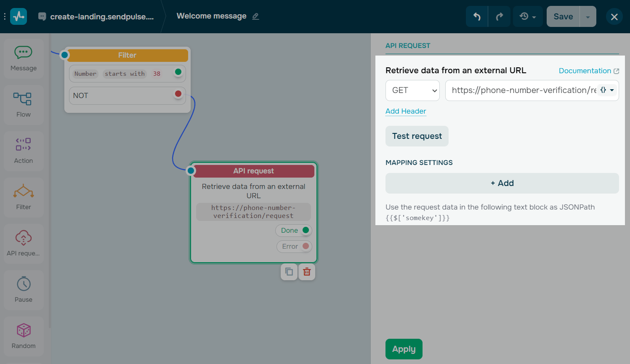
Task: Select the Filter block icon in sidebar
Action: click(x=23, y=197)
